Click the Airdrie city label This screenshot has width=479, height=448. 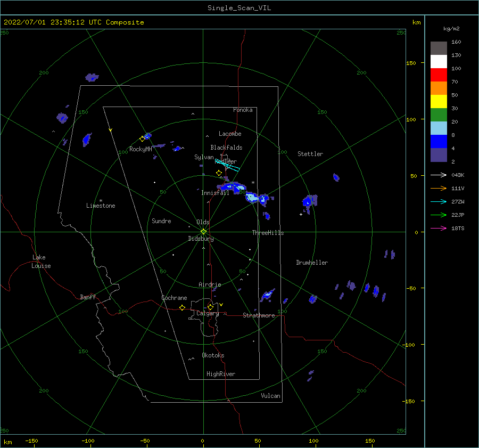[210, 284]
